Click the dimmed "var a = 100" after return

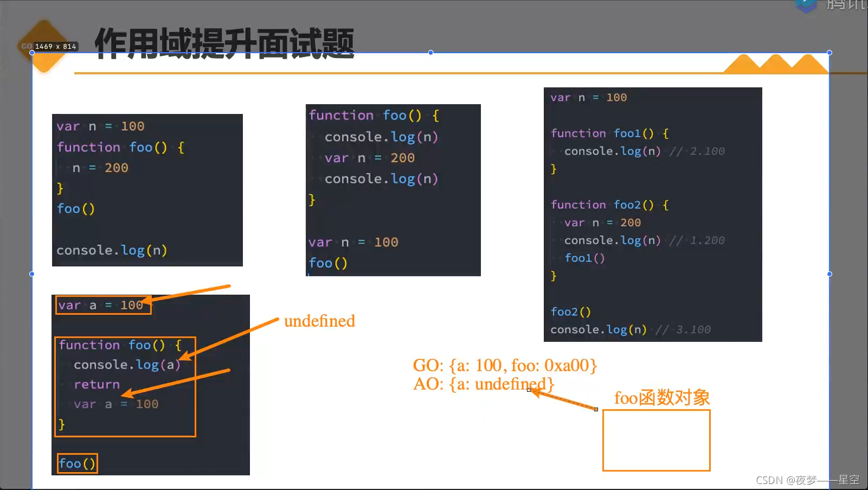116,404
